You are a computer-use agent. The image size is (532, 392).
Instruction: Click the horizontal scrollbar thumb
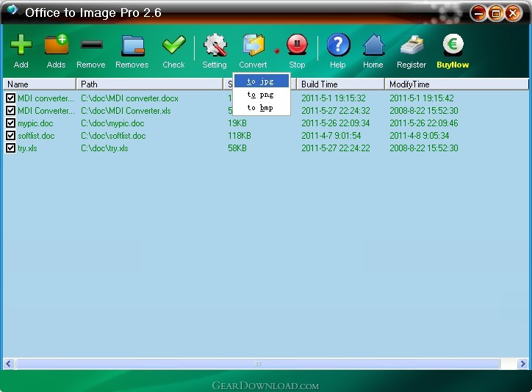pos(258,364)
